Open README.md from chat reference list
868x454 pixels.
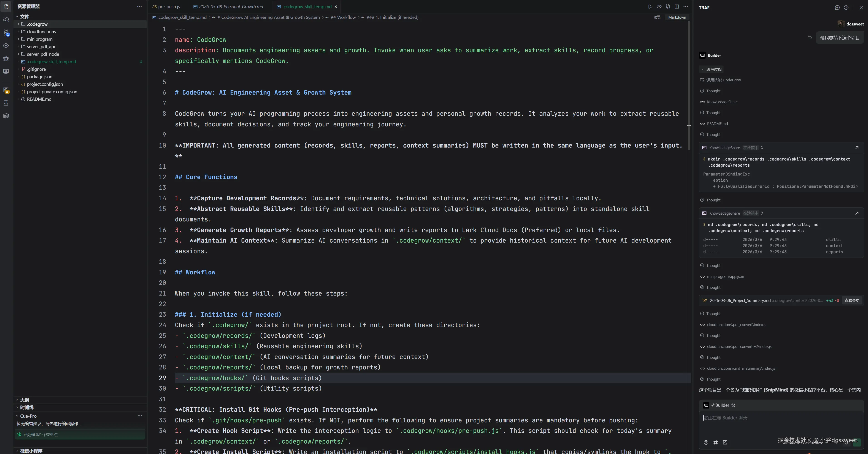tap(717, 124)
